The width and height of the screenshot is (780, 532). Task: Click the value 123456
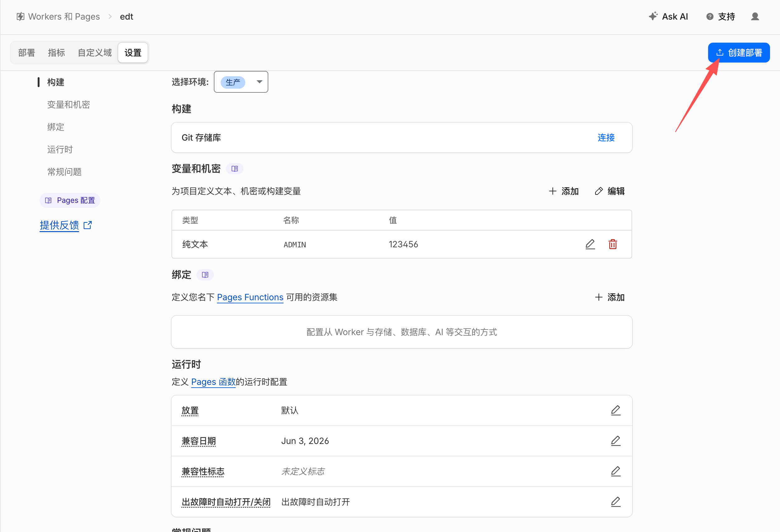403,244
